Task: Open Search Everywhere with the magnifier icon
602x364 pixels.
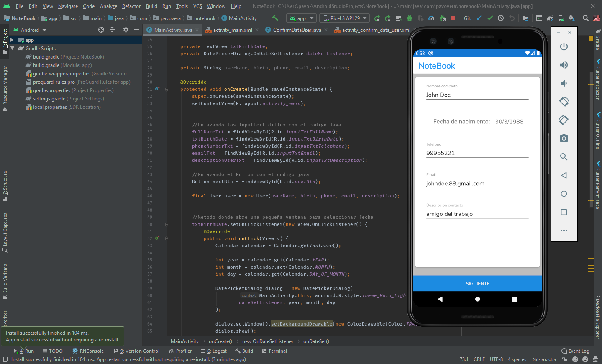Action: point(585,18)
